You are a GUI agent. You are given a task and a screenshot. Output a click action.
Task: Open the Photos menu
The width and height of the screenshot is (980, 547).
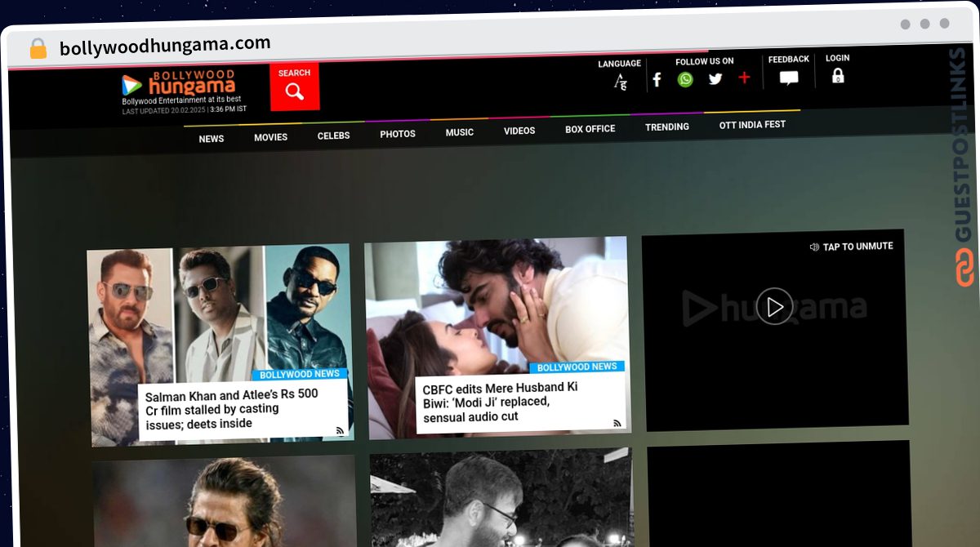tap(398, 134)
